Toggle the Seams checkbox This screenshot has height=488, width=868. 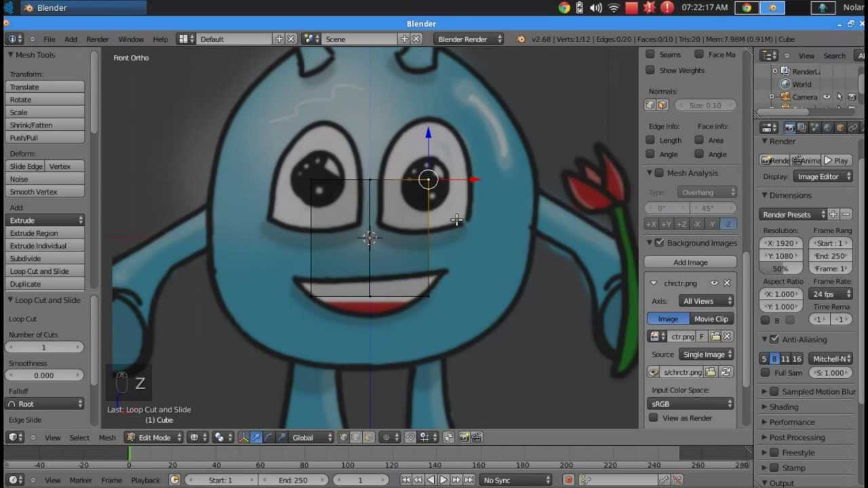point(650,54)
